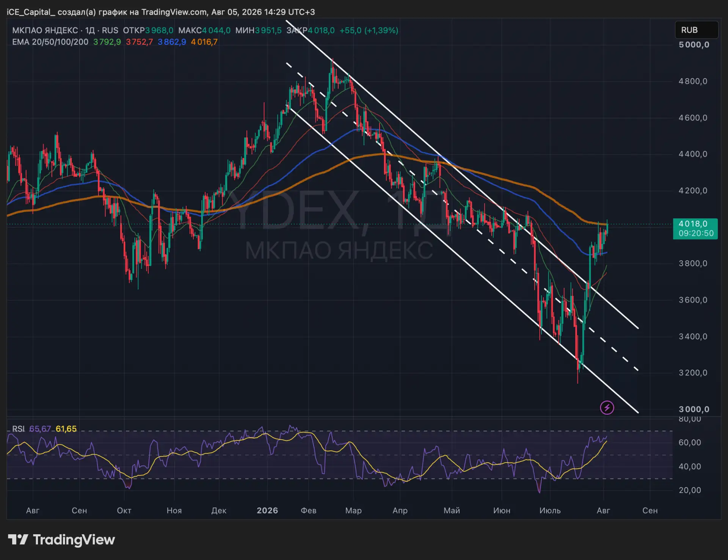Click the orange EMA value 4016,7
Screen dimensions: 728x560
204,42
